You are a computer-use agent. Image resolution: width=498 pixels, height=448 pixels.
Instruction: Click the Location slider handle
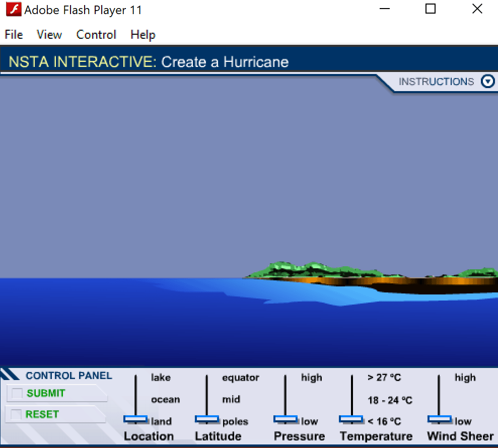(135, 419)
